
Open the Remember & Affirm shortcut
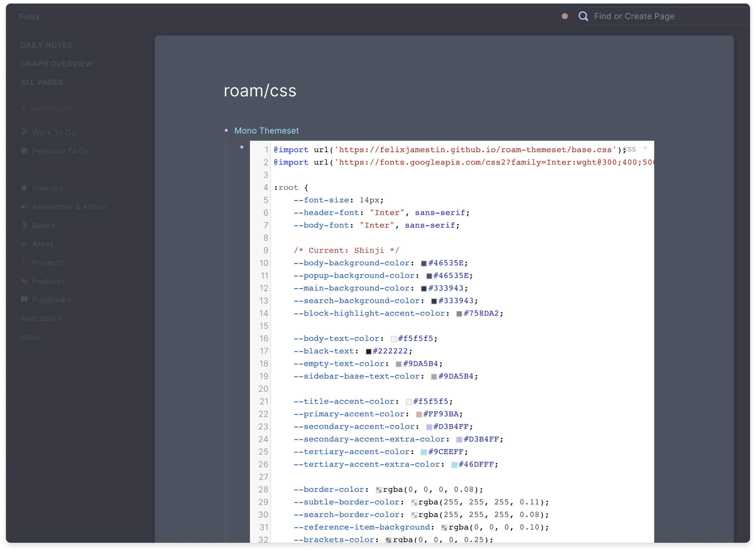(x=69, y=207)
